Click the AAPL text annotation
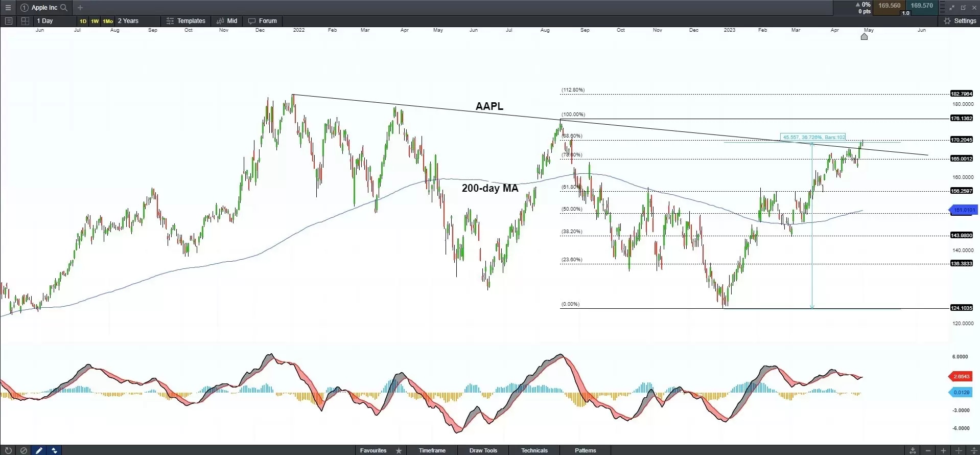 [x=489, y=106]
